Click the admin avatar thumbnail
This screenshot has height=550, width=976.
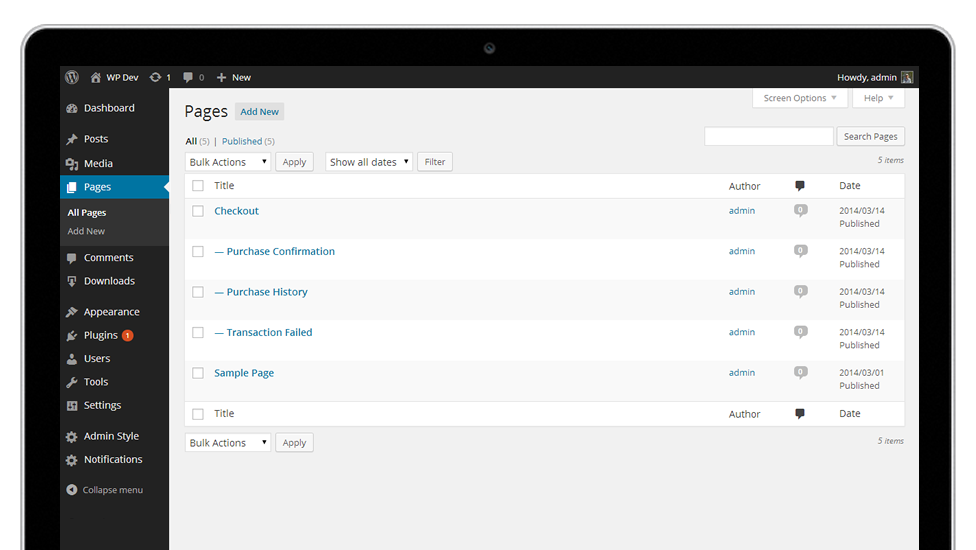tap(907, 77)
